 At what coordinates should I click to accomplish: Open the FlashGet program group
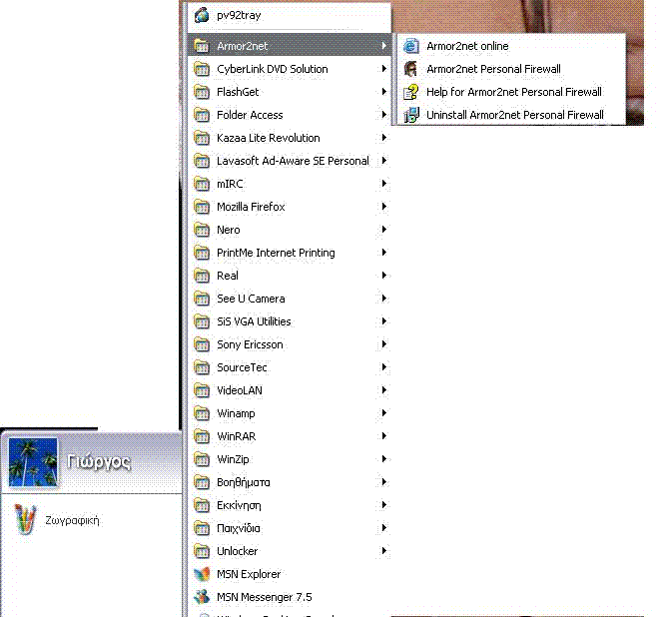tap(290, 92)
